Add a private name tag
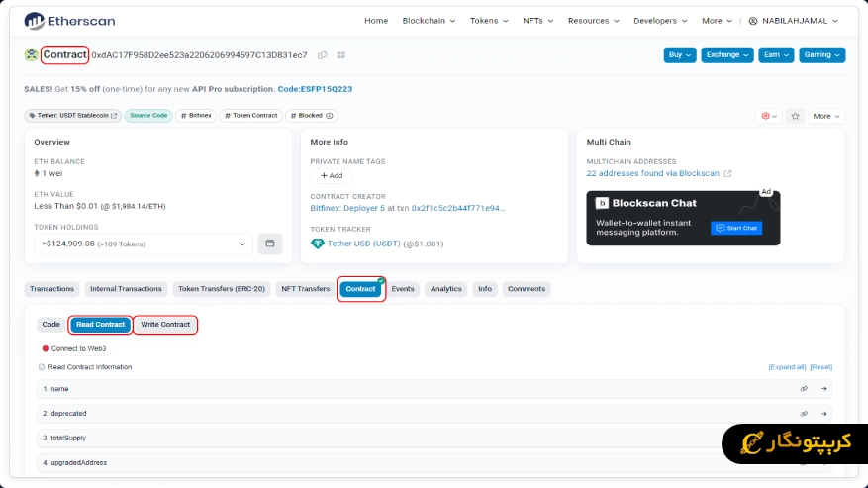 pos(332,175)
